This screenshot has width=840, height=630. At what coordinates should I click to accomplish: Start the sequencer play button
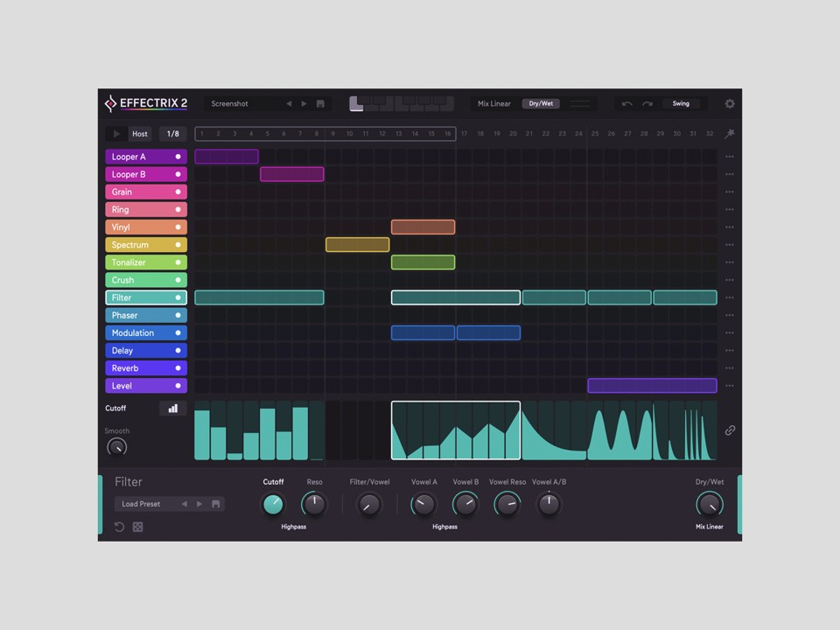pos(116,133)
